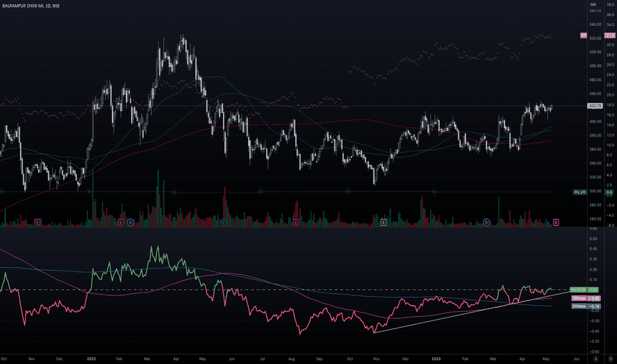Click the INR currency label on price axis
617x364 pixels.
click(x=593, y=5)
